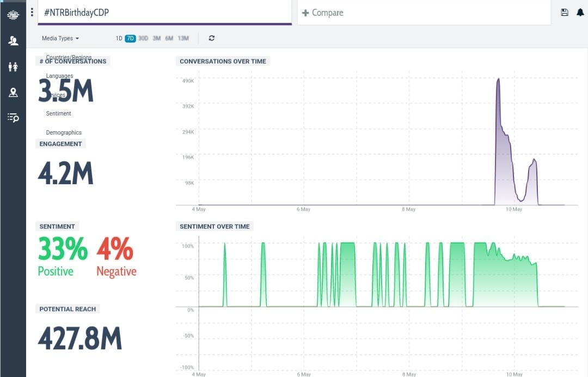Open the search list icon in sidebar

click(13, 118)
